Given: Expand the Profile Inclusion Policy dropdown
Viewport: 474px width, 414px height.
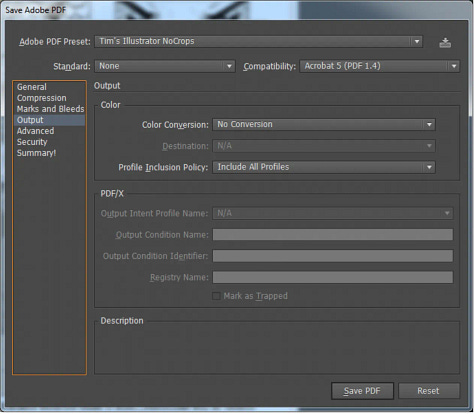Looking at the screenshot, I should pyautogui.click(x=324, y=167).
